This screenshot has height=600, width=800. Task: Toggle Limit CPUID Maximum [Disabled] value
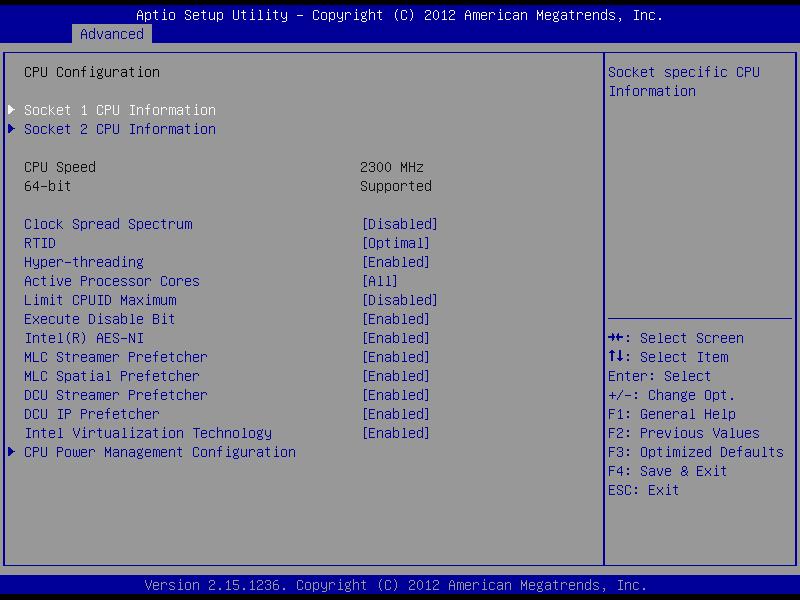point(400,300)
